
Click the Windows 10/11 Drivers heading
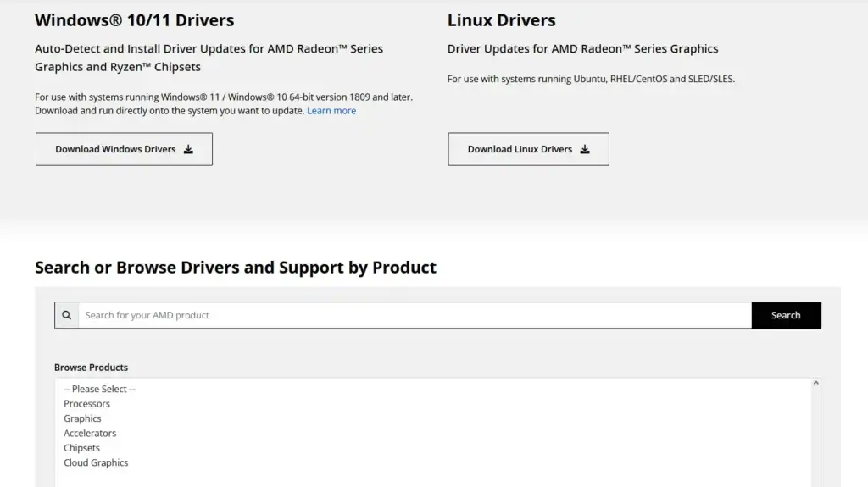(134, 20)
